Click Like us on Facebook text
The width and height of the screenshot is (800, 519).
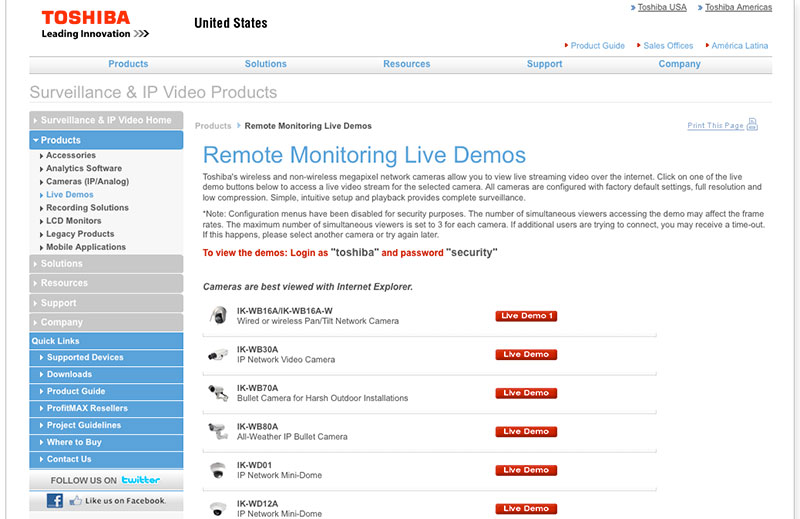coord(125,501)
